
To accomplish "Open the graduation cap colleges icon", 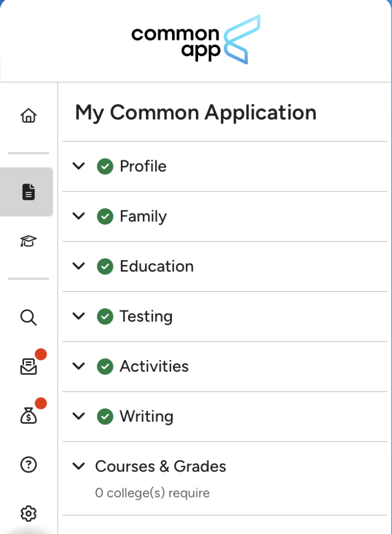I will pos(28,241).
